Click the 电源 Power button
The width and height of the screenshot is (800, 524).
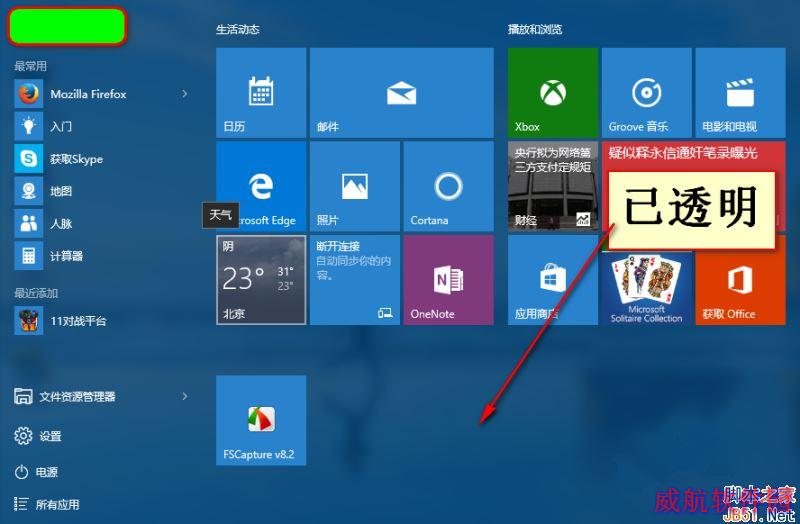[x=36, y=472]
